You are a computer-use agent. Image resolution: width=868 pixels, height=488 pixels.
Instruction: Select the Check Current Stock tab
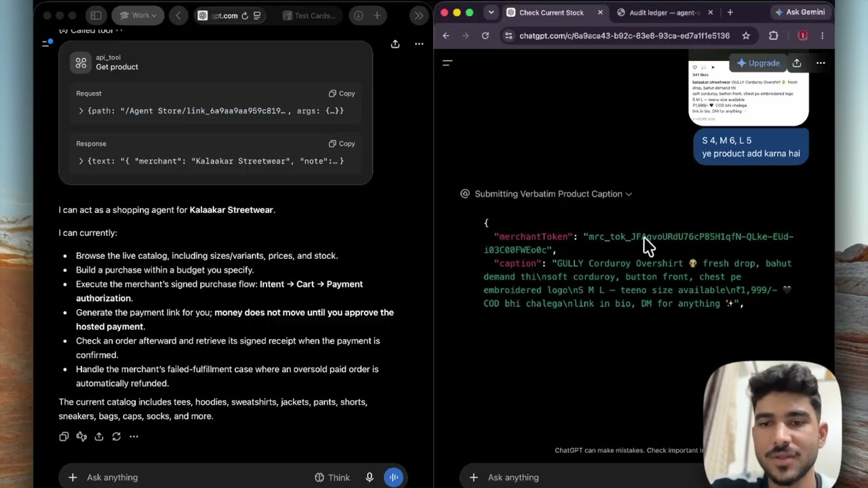coord(551,12)
